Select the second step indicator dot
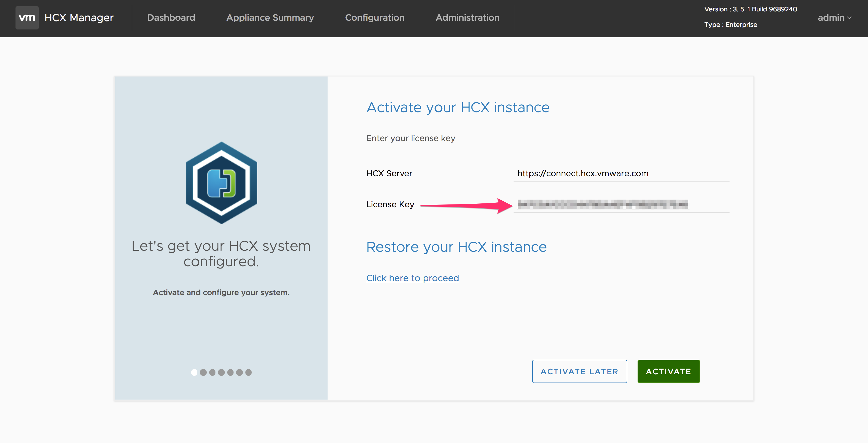The image size is (868, 443). [203, 372]
